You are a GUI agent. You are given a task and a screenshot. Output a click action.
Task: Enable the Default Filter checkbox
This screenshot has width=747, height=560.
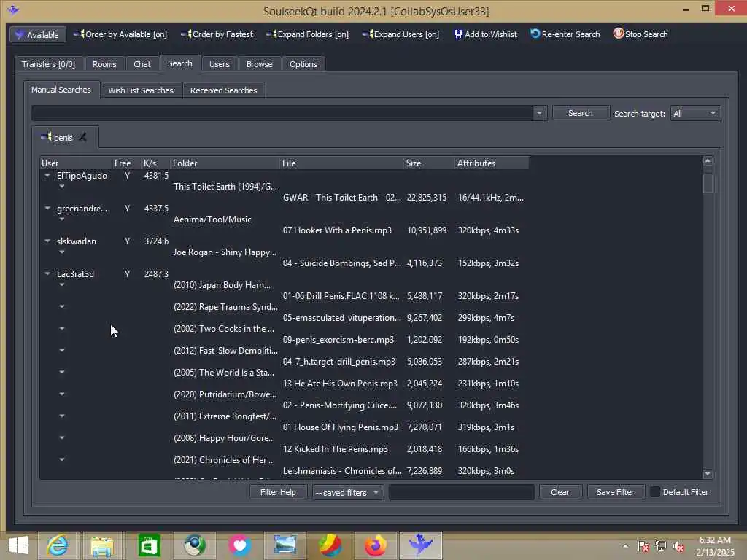point(655,492)
